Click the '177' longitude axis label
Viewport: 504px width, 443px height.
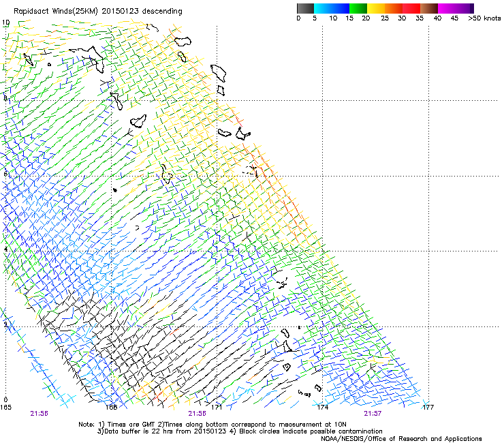428,408
